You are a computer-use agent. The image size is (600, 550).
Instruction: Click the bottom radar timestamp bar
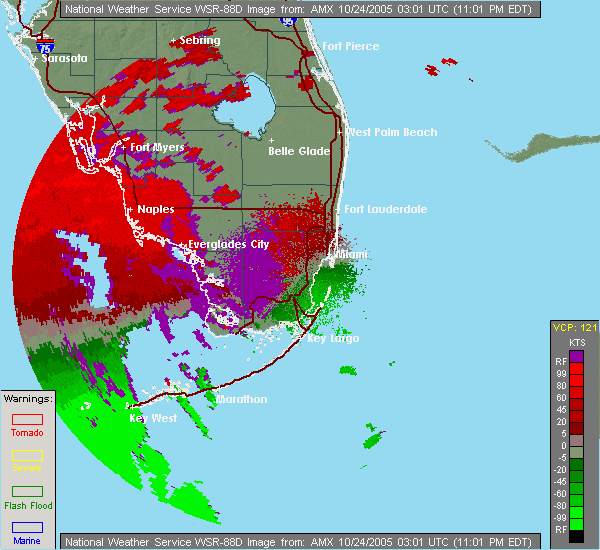(300, 541)
